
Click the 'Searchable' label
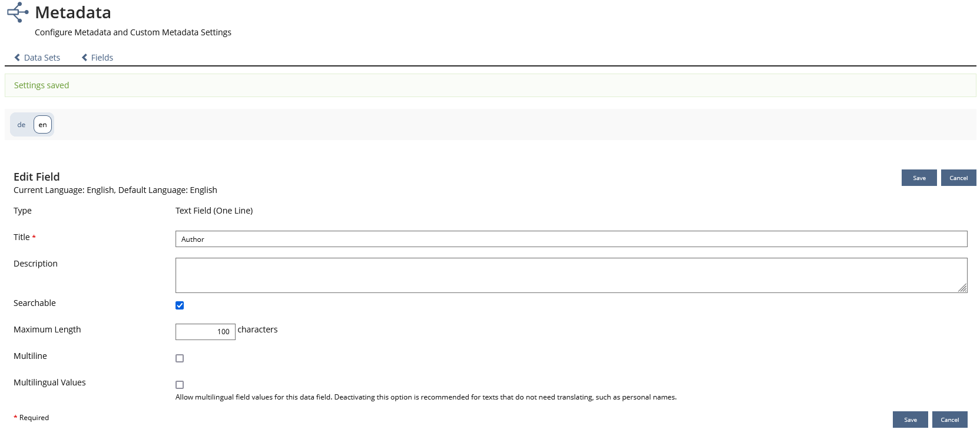(x=35, y=303)
